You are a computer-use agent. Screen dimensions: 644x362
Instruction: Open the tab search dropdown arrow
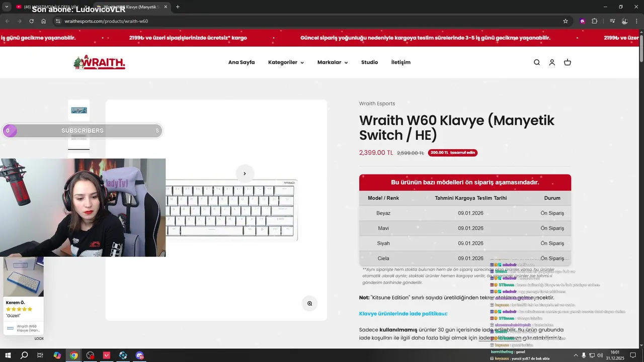(7, 7)
